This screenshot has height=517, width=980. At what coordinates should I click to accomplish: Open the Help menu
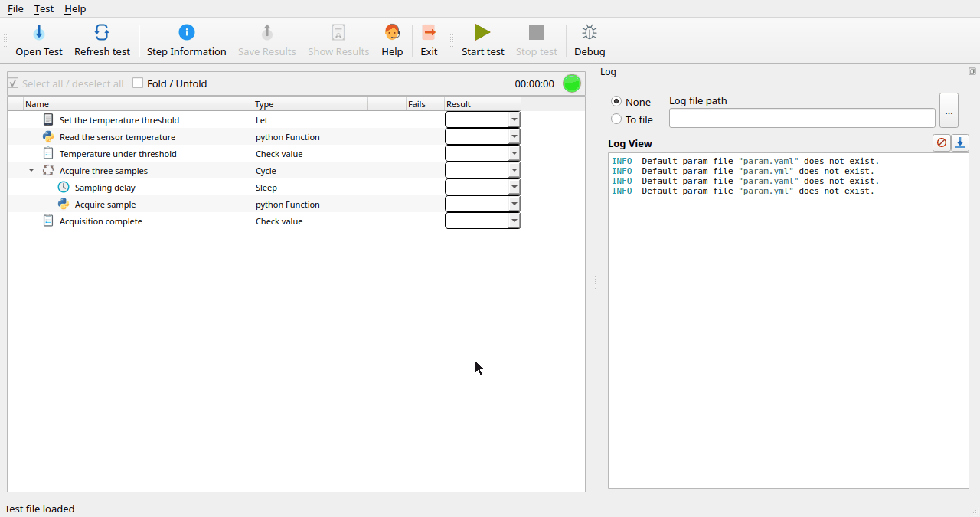tap(75, 8)
